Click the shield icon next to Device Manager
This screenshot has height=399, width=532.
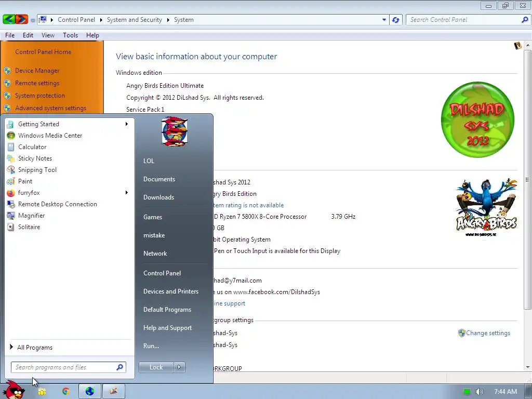coord(7,71)
